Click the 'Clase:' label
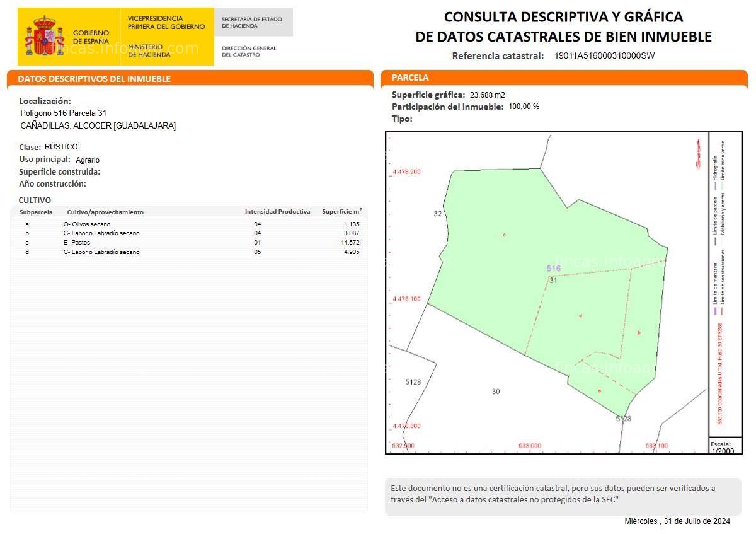This screenshot has width=756, height=534. [x=30, y=147]
